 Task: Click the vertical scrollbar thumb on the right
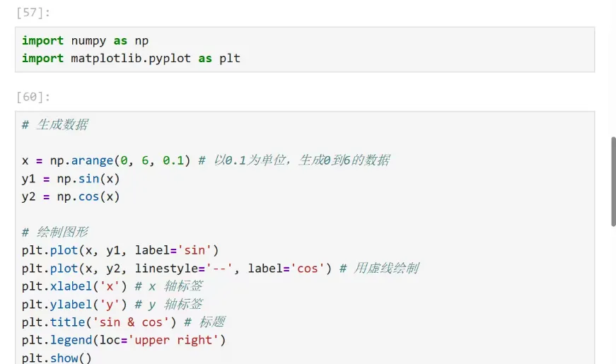[613, 182]
